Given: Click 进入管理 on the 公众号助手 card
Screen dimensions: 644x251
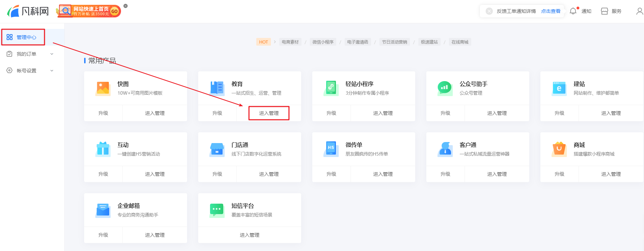Looking at the screenshot, I should 497,113.
